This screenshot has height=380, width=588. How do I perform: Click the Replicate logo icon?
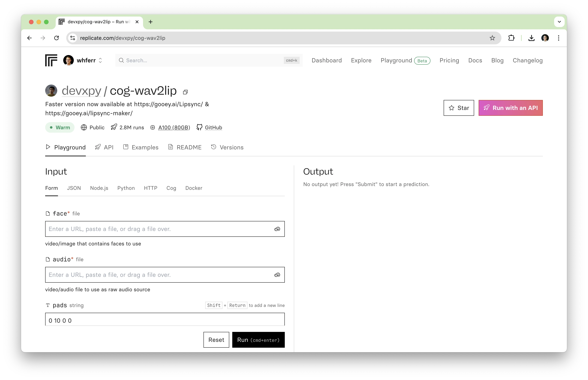(51, 60)
